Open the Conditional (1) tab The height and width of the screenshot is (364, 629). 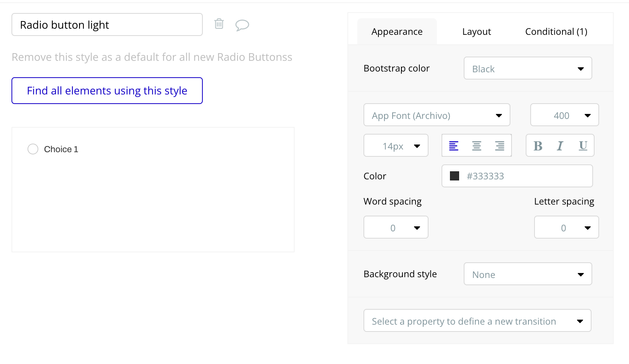pos(556,32)
